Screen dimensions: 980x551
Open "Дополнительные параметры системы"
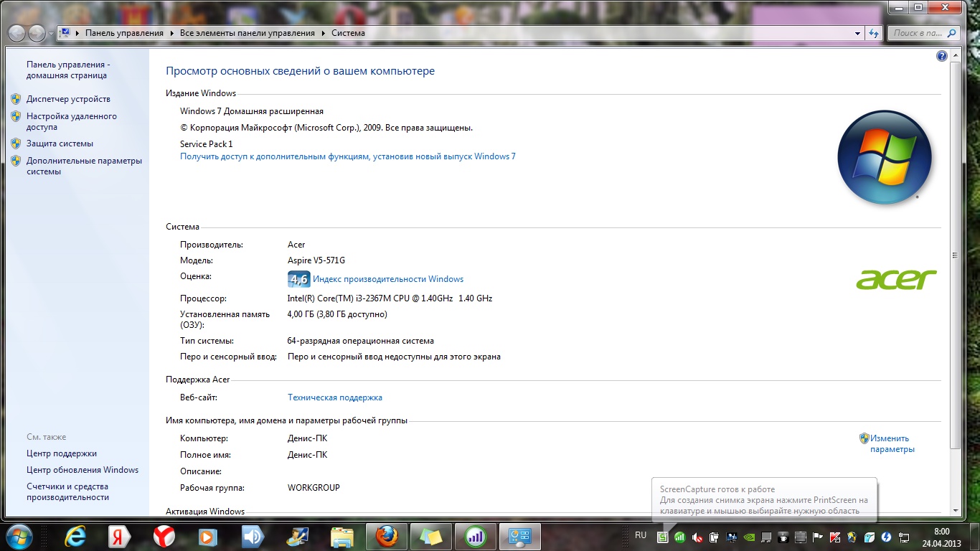84,166
